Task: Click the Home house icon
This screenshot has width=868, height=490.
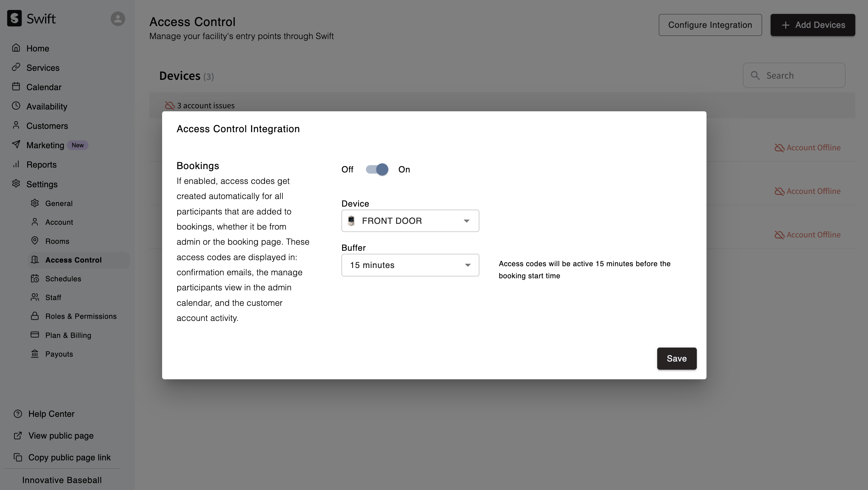Action: (16, 48)
